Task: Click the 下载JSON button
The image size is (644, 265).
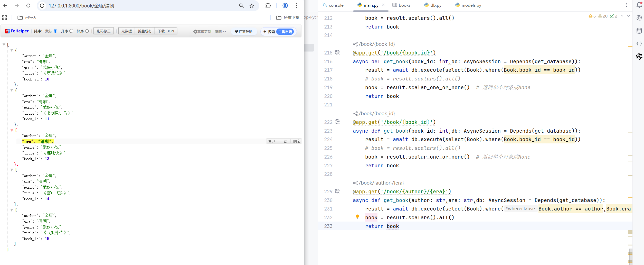Action: [x=166, y=31]
